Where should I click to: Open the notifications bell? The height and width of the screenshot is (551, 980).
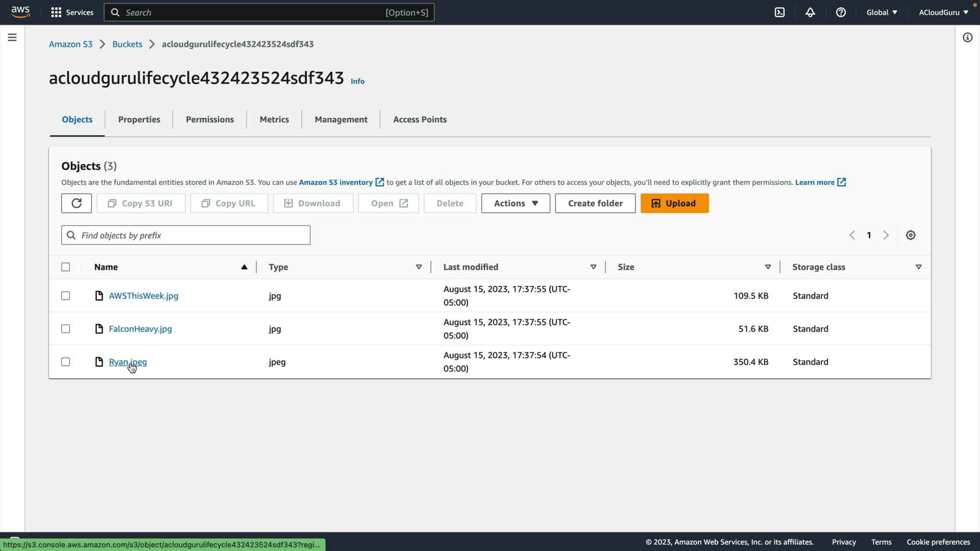pyautogui.click(x=810, y=12)
